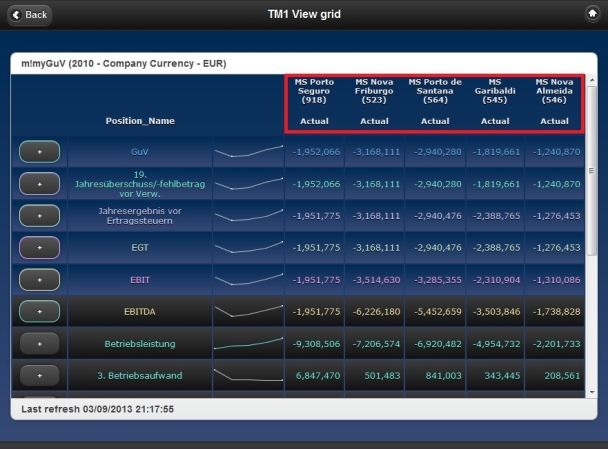Expand the 3. Betriebsaufwand row

pyautogui.click(x=40, y=375)
